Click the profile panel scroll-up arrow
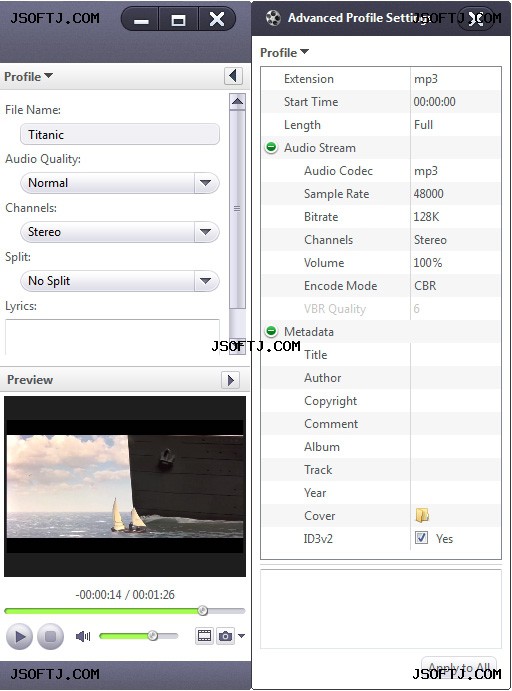 tap(237, 102)
